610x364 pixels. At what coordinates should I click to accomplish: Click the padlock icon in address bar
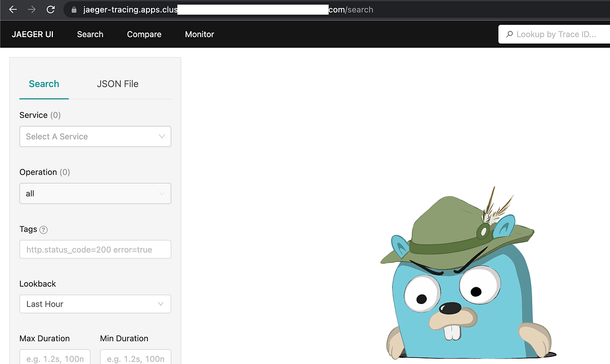73,9
